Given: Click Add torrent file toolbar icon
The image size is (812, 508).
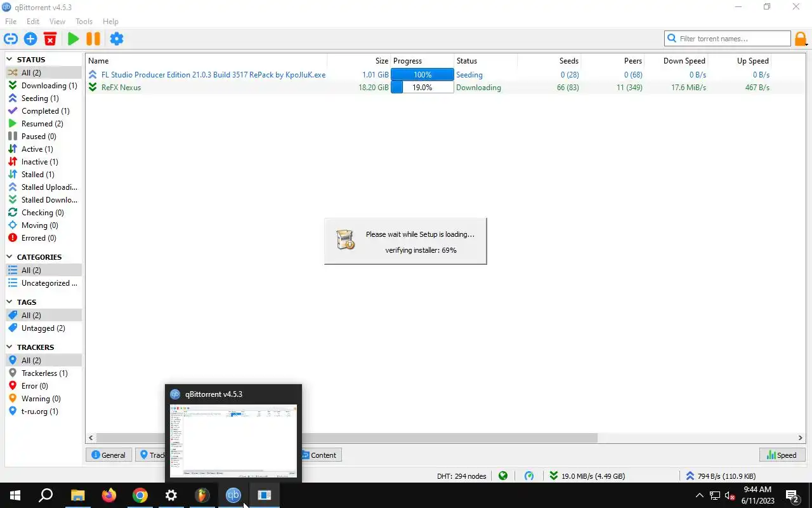Looking at the screenshot, I should [30, 39].
